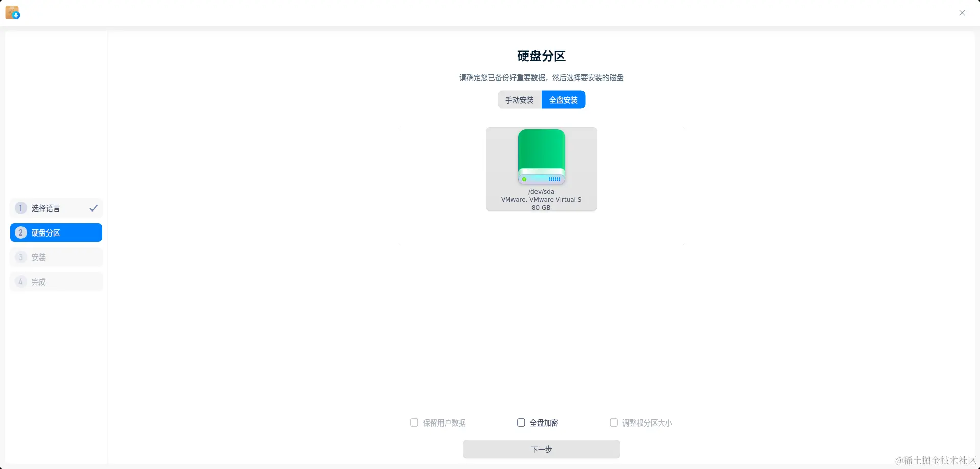Click the 80 GB disk size label
Screen dimensions: 980x469
(541, 208)
